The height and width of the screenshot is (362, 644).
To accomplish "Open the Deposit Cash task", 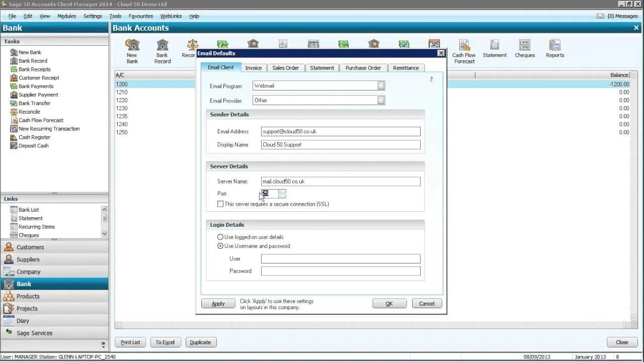I will pos(33,146).
